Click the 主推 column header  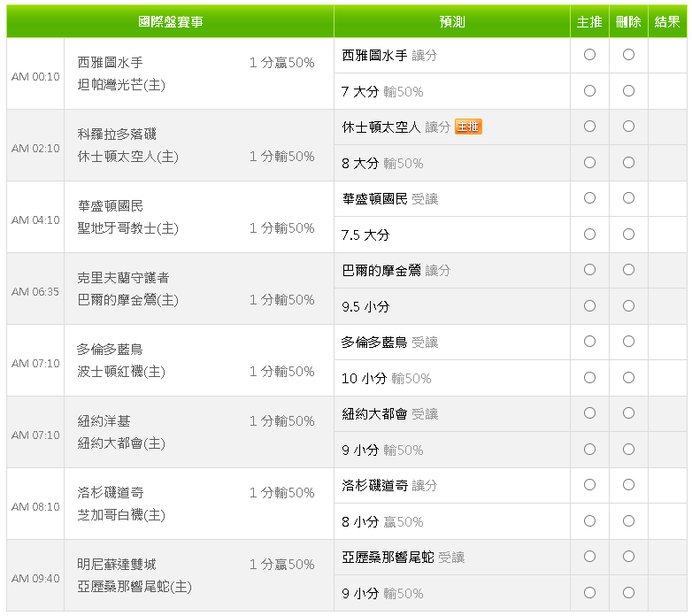coord(589,21)
